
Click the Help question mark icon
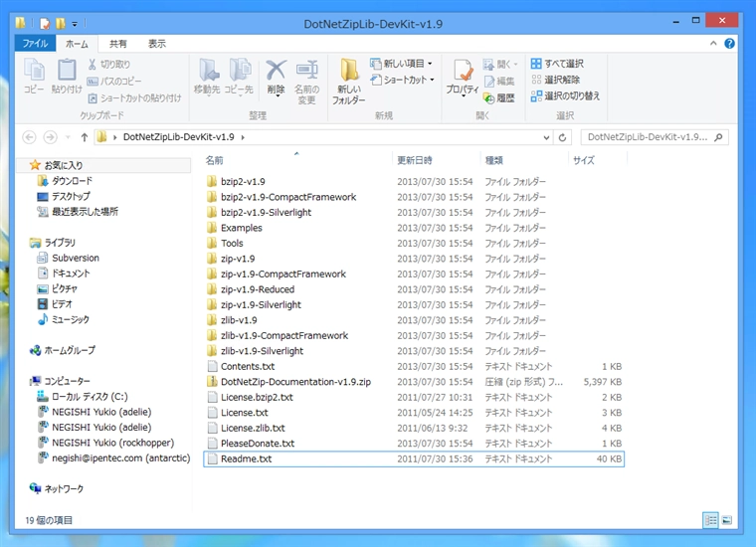click(x=729, y=44)
